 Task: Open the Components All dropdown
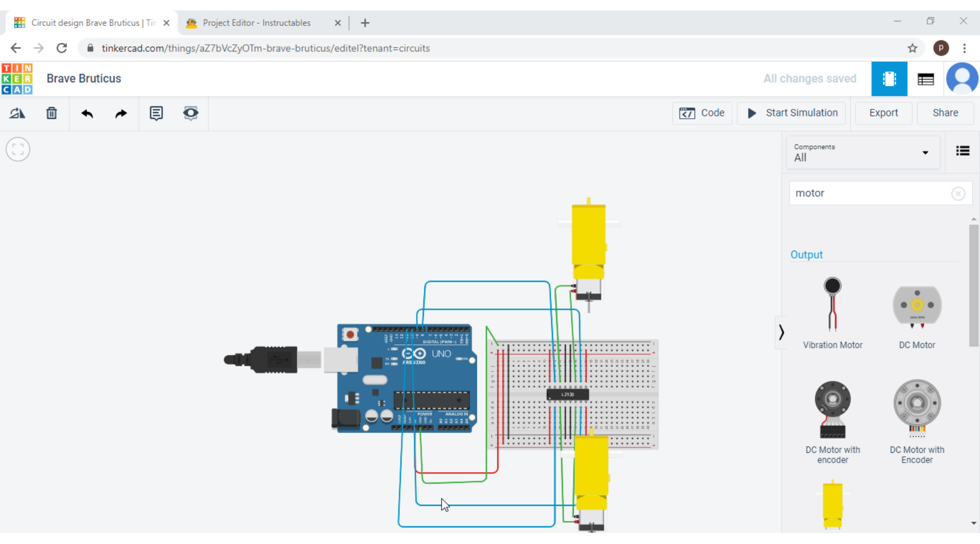click(863, 153)
